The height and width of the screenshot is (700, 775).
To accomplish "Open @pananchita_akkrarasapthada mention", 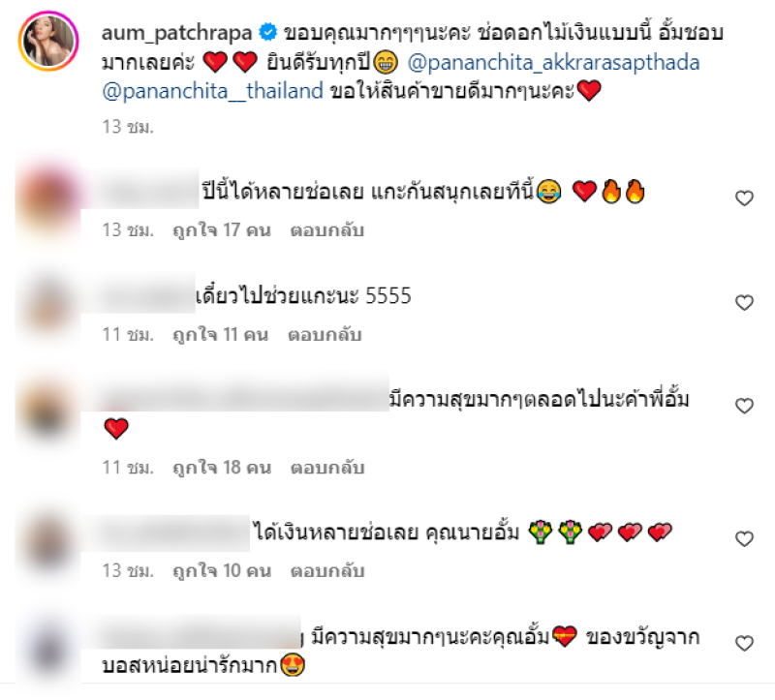I will (x=553, y=63).
